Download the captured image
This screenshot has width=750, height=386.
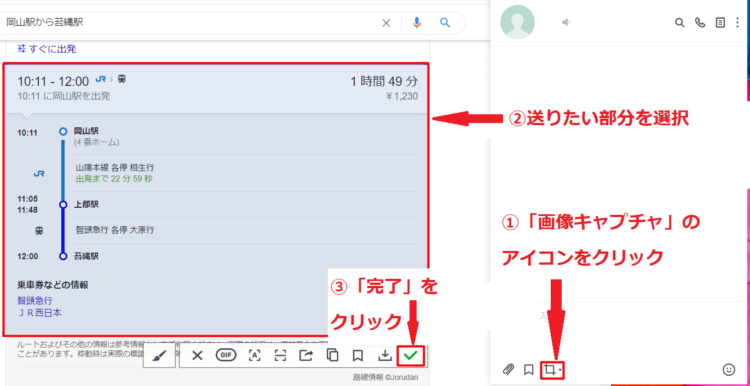click(x=384, y=355)
